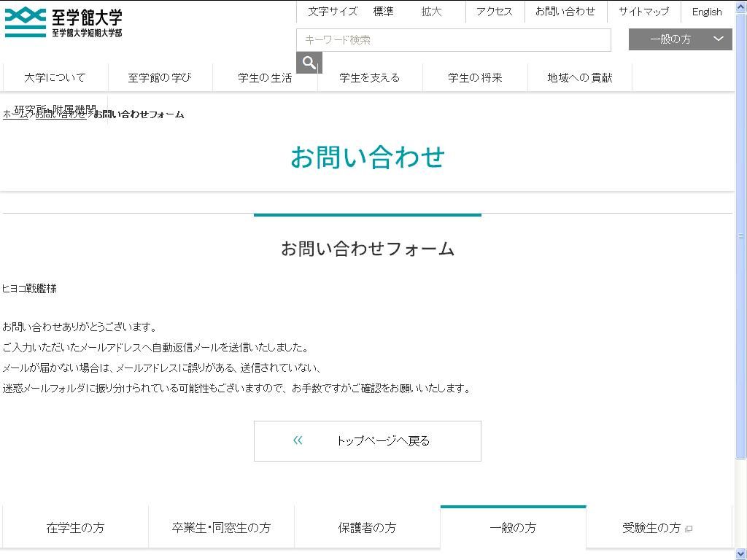Open the 一般の方 dropdown selector
The height and width of the screenshot is (560, 747).
(x=680, y=39)
